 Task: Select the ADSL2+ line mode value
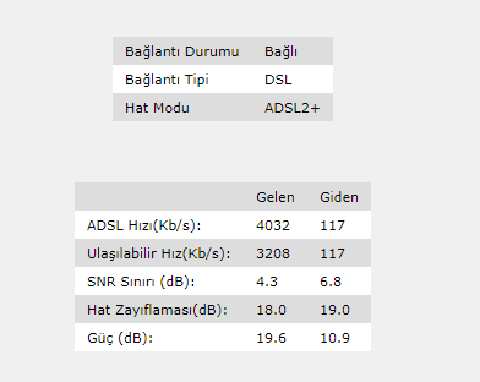pos(292,108)
